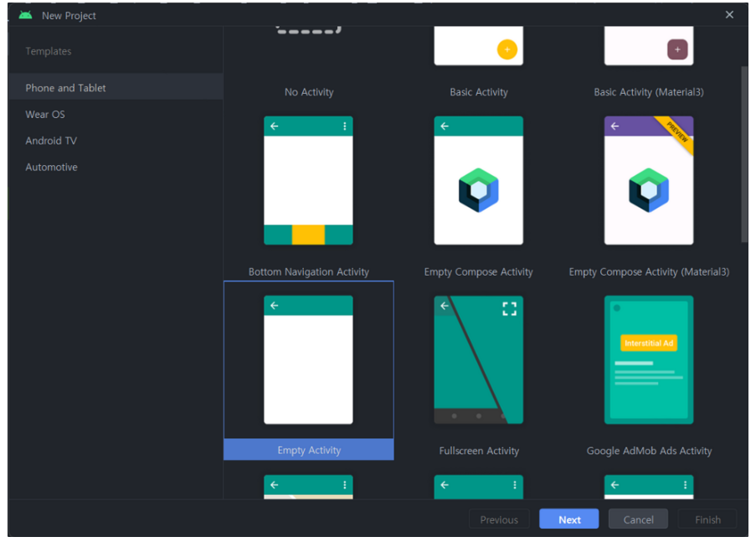This screenshot has height=542, width=756.
Task: Click the Empty Activity label
Action: [309, 451]
